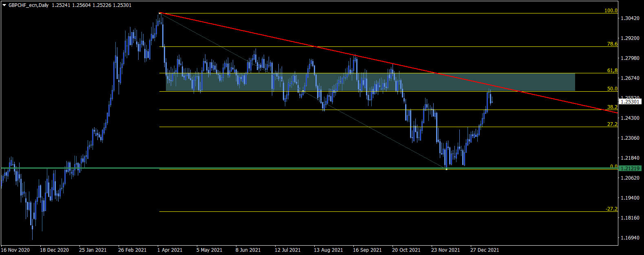Click price scale value 1.18160
Viewport: 644px width, 255px height.
pyautogui.click(x=629, y=218)
